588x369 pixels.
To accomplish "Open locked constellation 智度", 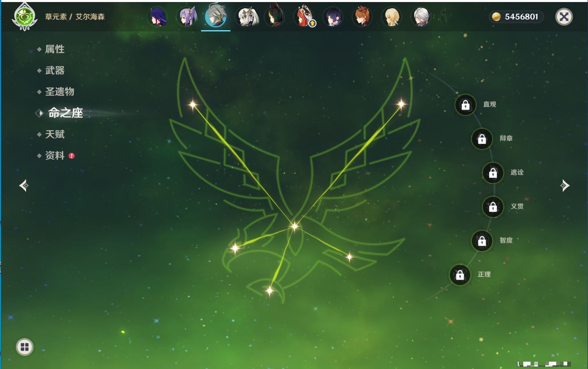I will pos(482,241).
